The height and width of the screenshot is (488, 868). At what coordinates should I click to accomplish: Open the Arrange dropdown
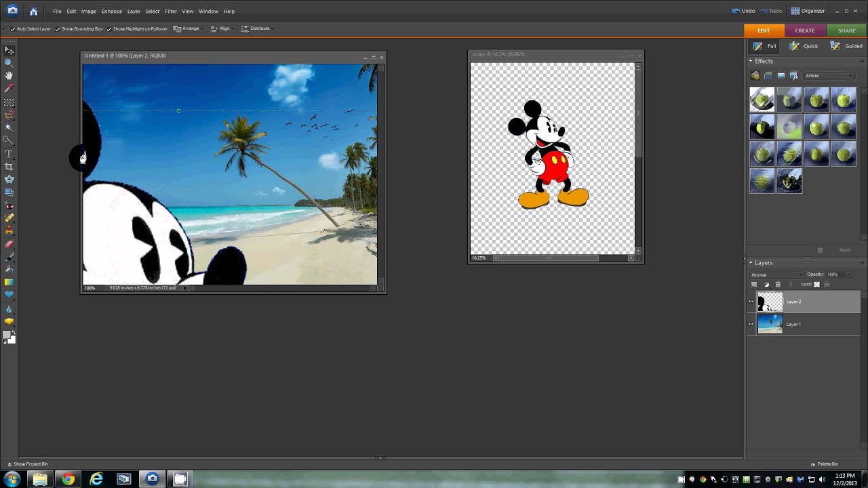coord(187,28)
